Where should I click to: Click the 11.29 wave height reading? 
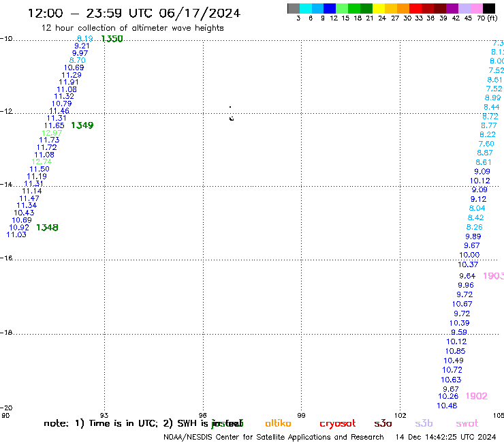point(72,75)
